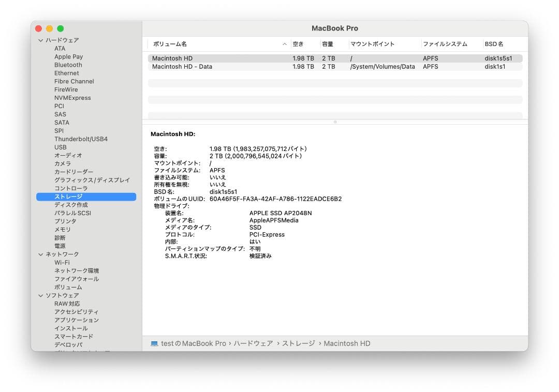Collapse the ハードウェア section in sidebar
The height and width of the screenshot is (392, 559).
coord(40,40)
